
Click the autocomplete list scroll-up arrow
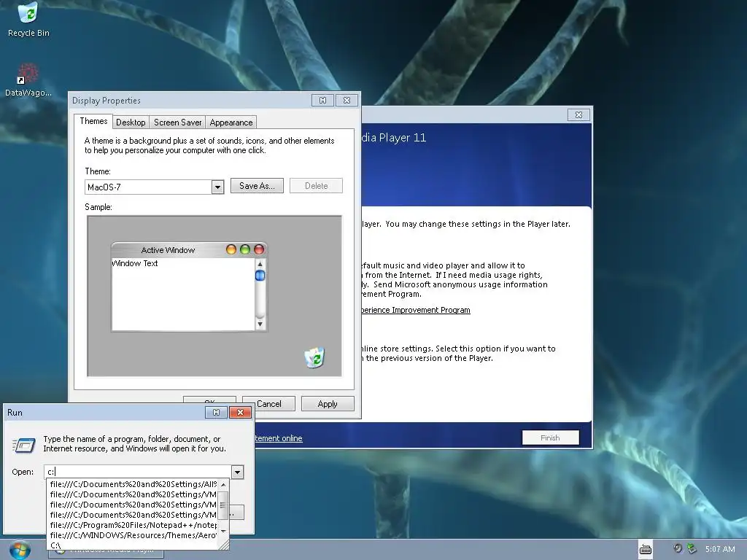point(223,484)
